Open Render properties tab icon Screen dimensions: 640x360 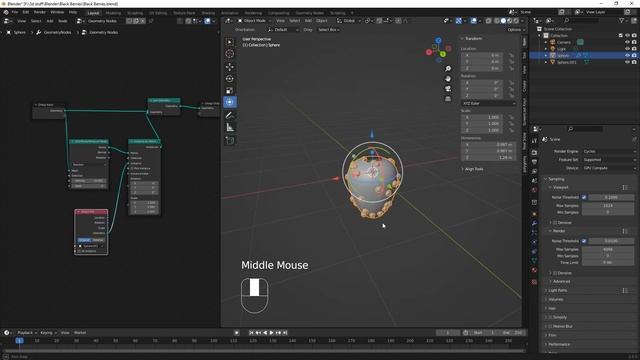[534, 152]
